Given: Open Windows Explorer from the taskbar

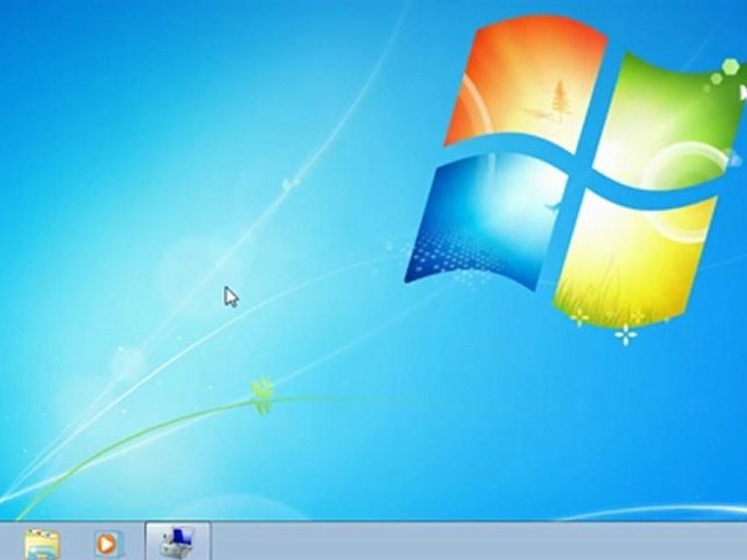Looking at the screenshot, I should (x=42, y=544).
